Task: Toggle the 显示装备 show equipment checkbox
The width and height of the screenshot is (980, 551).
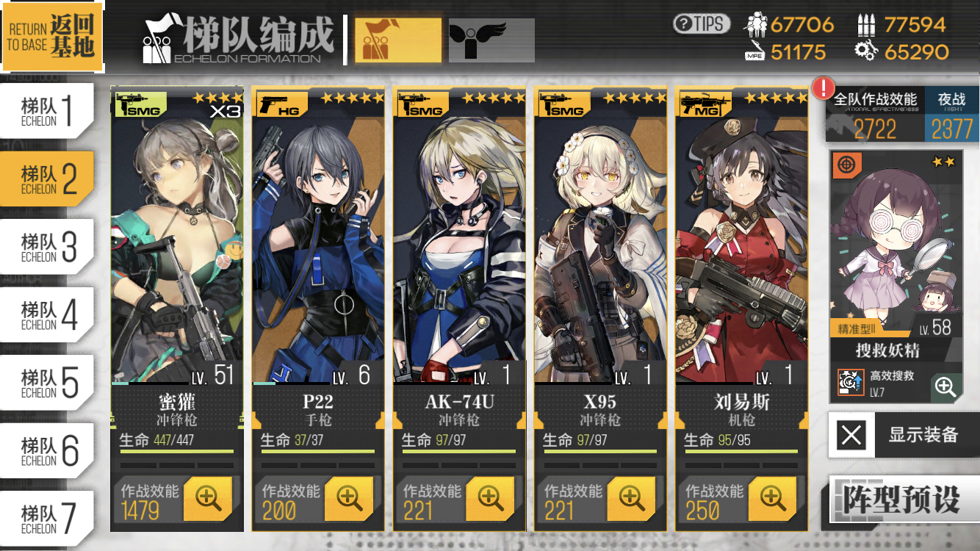Action: 851,435
